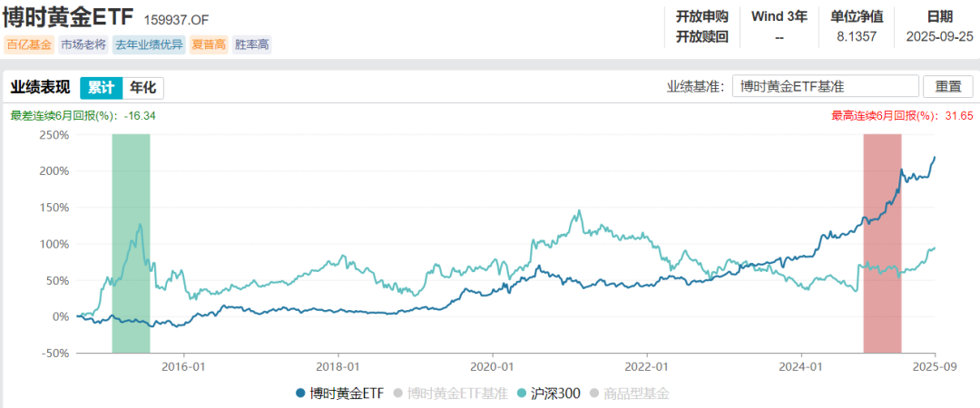Click the 市场老将 tag
The image size is (980, 408).
point(83,45)
